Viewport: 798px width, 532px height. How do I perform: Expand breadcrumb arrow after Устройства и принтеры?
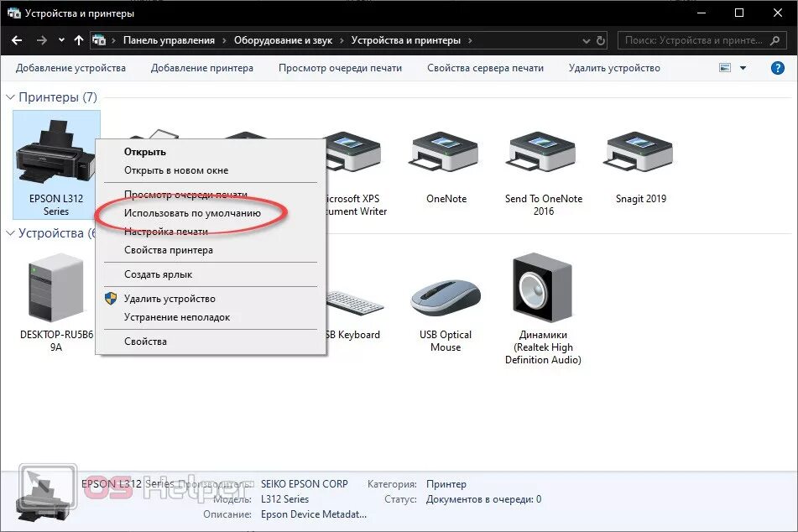pyautogui.click(x=470, y=40)
